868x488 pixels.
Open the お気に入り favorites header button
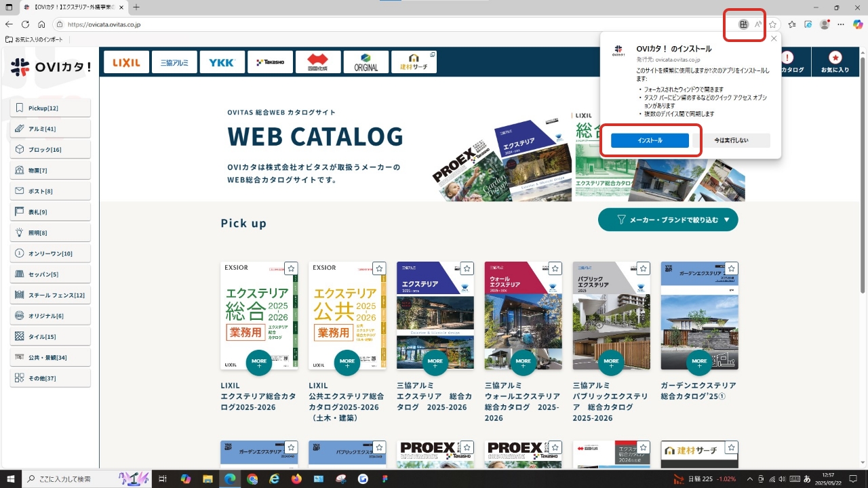point(835,62)
